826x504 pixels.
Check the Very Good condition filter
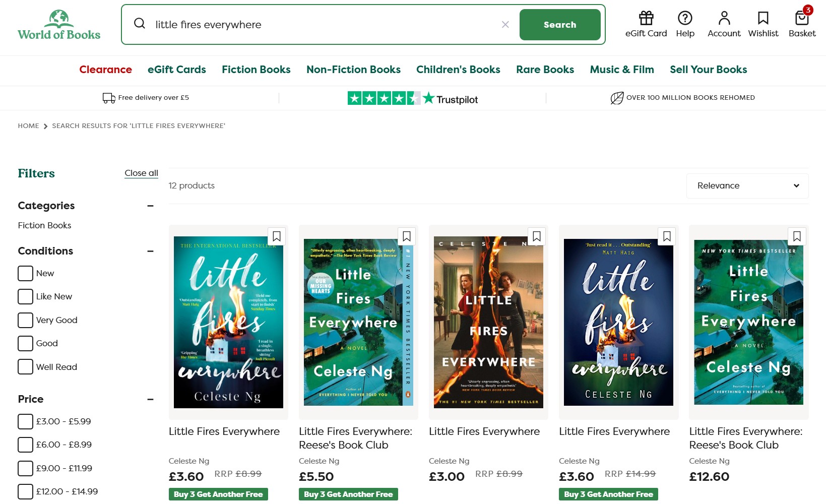25,320
